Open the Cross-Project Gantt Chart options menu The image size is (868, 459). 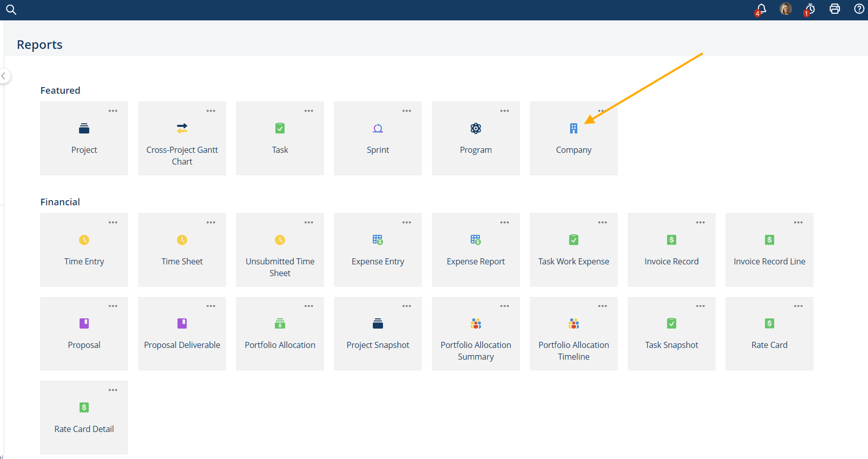[211, 111]
